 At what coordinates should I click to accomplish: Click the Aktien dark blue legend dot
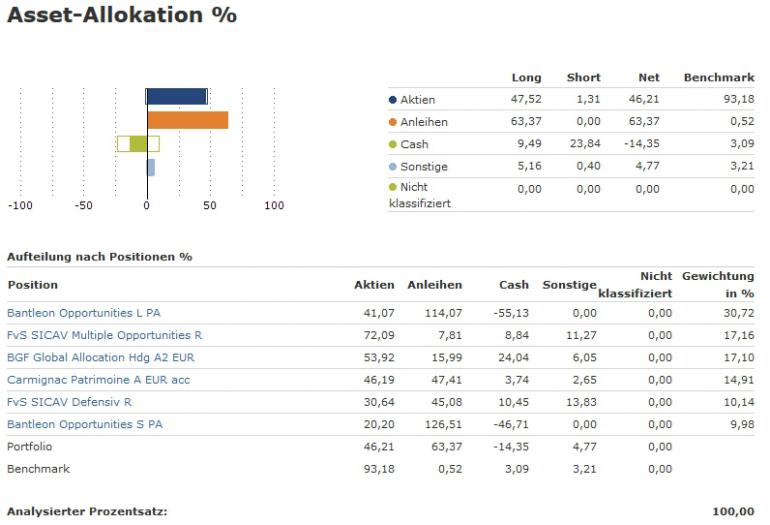(x=393, y=100)
